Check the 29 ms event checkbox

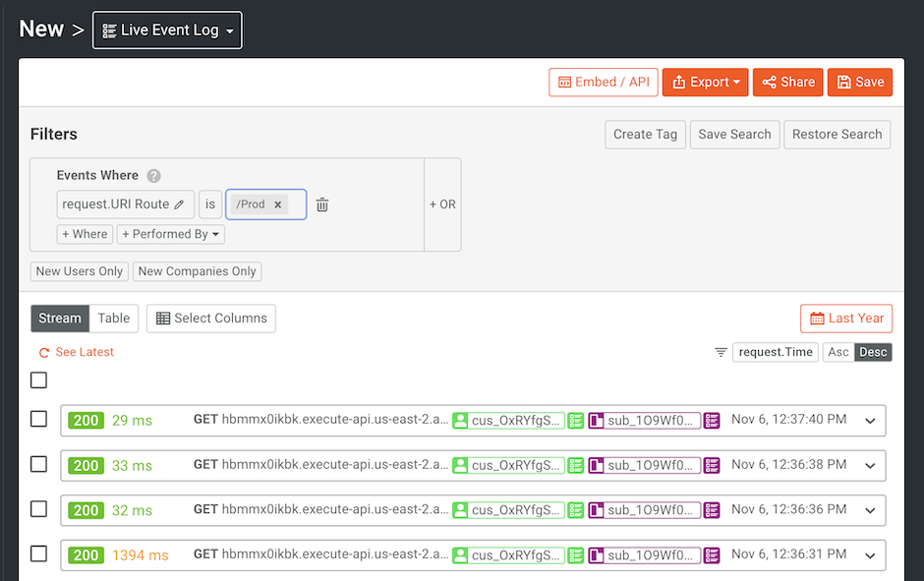click(x=39, y=419)
